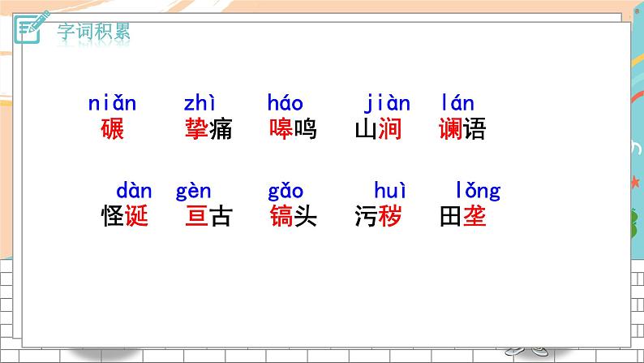
Task: Click the pinyin gǎo
Action: pyautogui.click(x=286, y=192)
